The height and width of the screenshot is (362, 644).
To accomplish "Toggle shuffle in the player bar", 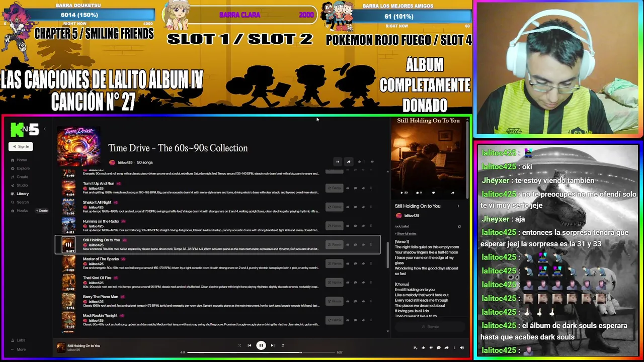I will pos(239,345).
